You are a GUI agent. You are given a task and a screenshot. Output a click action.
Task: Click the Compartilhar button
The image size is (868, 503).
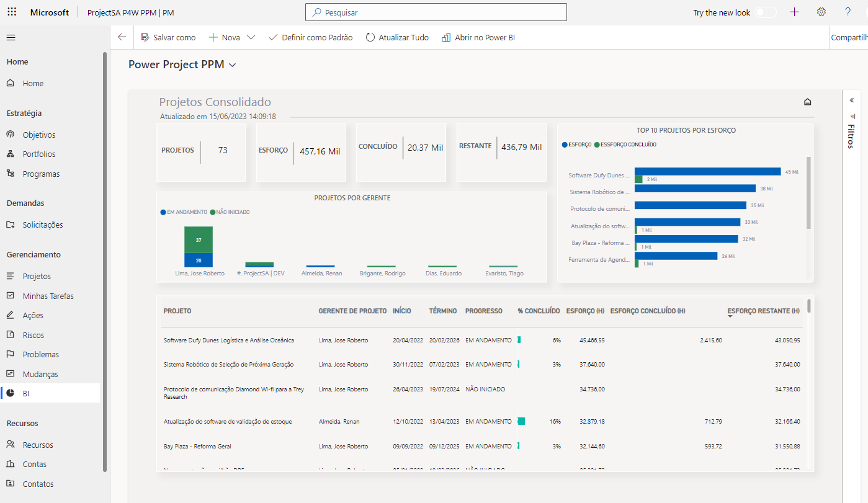pos(849,37)
